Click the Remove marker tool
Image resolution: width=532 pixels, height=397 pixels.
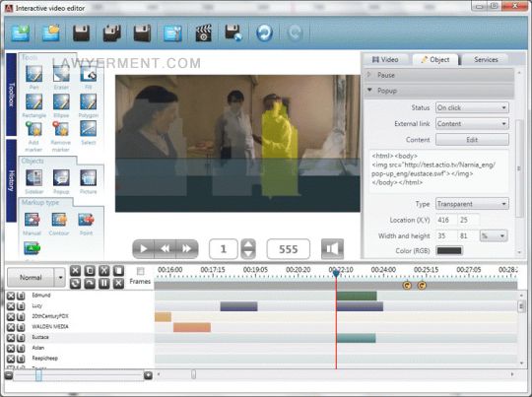tap(61, 129)
